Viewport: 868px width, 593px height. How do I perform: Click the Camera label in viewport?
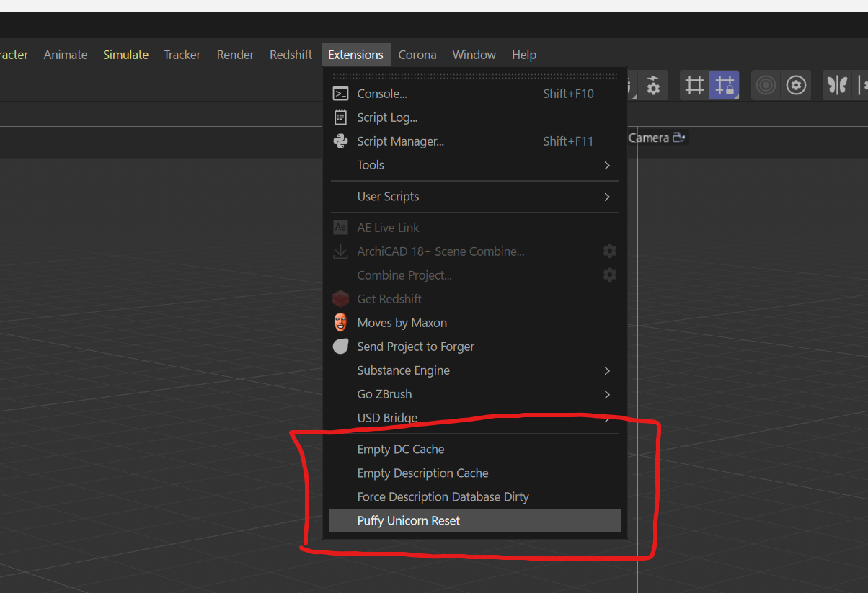pyautogui.click(x=649, y=138)
